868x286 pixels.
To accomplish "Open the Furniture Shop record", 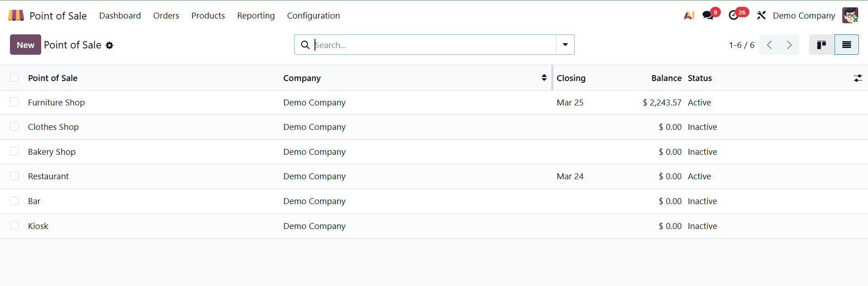I will [56, 102].
